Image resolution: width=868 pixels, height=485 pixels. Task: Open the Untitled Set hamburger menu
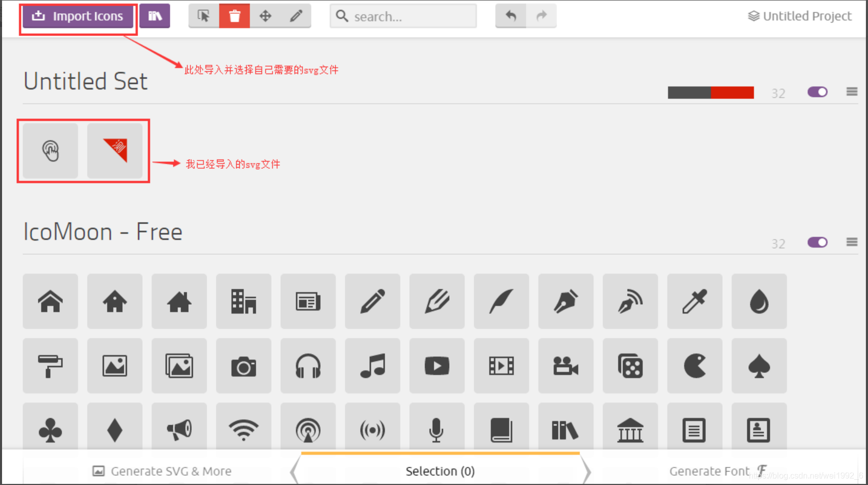tap(852, 92)
